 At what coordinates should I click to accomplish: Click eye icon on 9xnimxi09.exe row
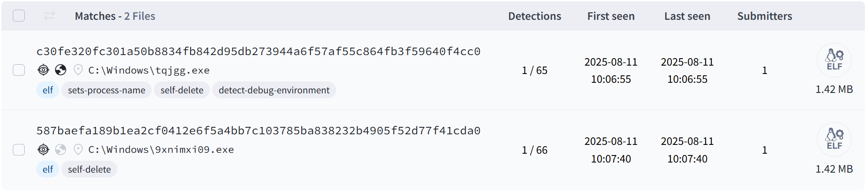pyautogui.click(x=43, y=149)
